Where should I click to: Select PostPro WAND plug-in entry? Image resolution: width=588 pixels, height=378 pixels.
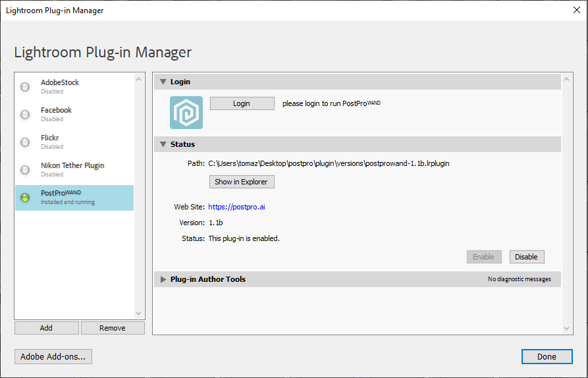point(74,198)
